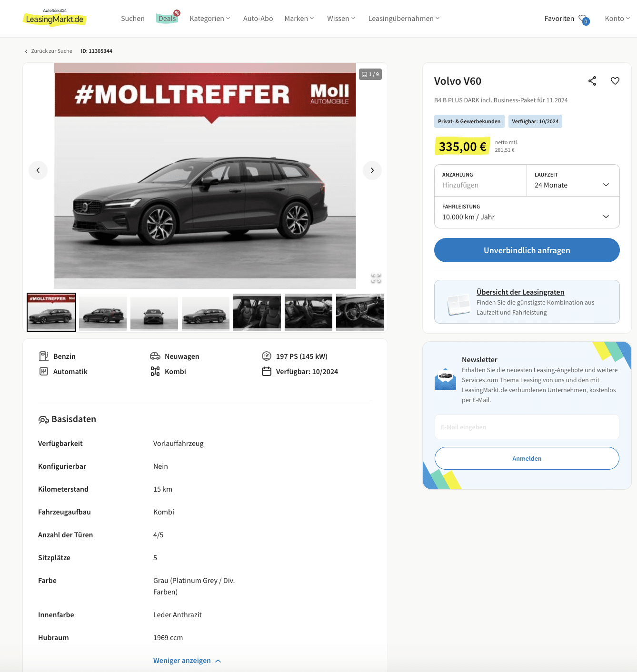The width and height of the screenshot is (637, 672).
Task: Show next car photo with the right arrow
Action: click(372, 170)
